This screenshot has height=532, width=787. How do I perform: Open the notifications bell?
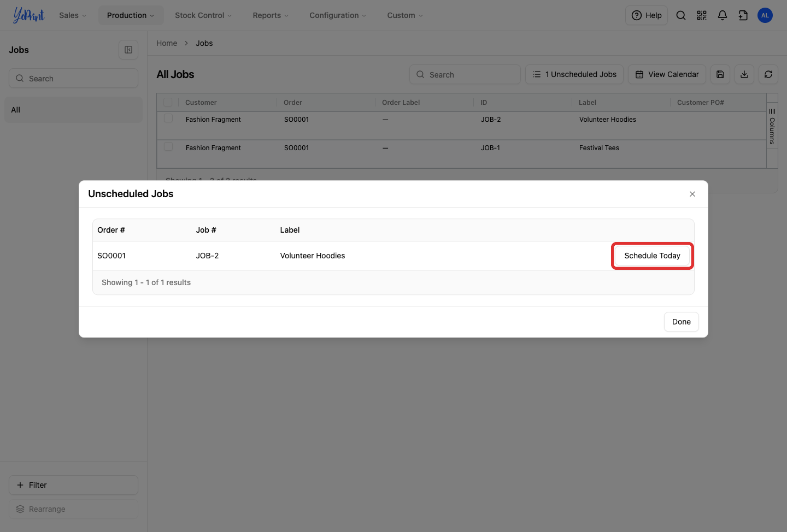tap(723, 15)
